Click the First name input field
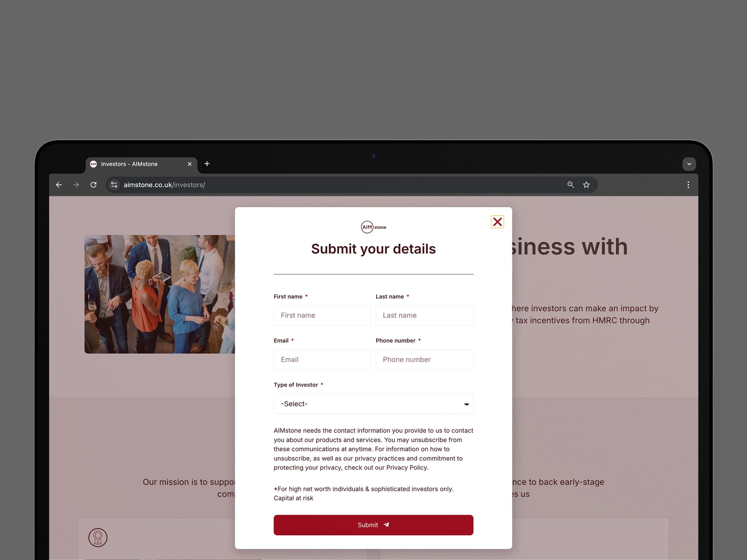The height and width of the screenshot is (560, 747). tap(322, 315)
